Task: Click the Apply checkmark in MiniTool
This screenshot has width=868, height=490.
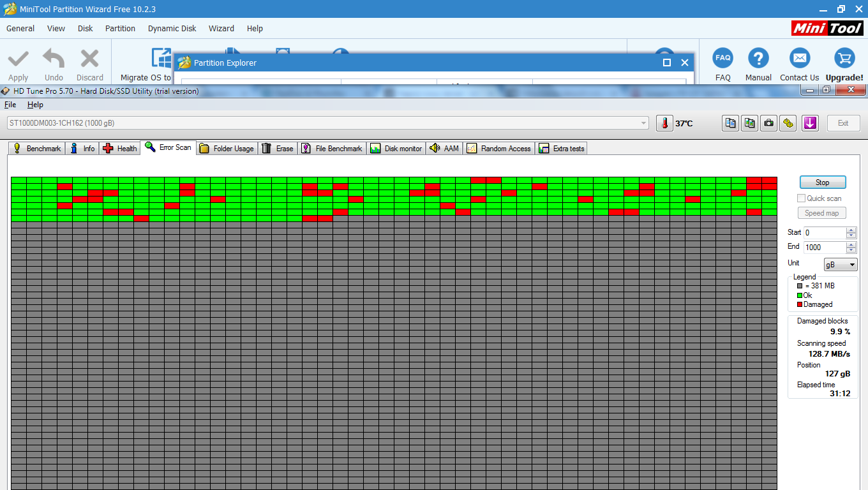Action: [x=18, y=59]
